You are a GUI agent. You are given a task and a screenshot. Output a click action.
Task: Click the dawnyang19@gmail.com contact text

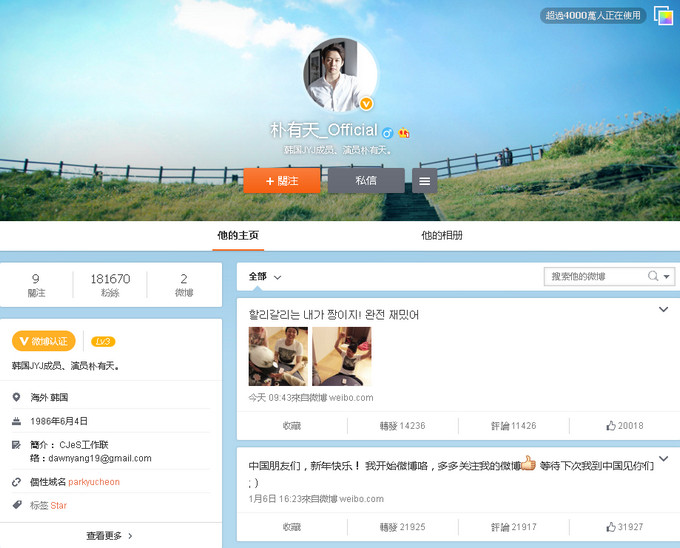(100, 458)
